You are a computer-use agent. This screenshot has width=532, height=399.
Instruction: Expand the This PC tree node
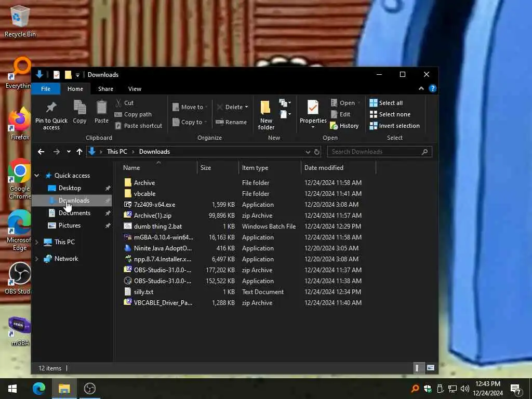pyautogui.click(x=37, y=242)
